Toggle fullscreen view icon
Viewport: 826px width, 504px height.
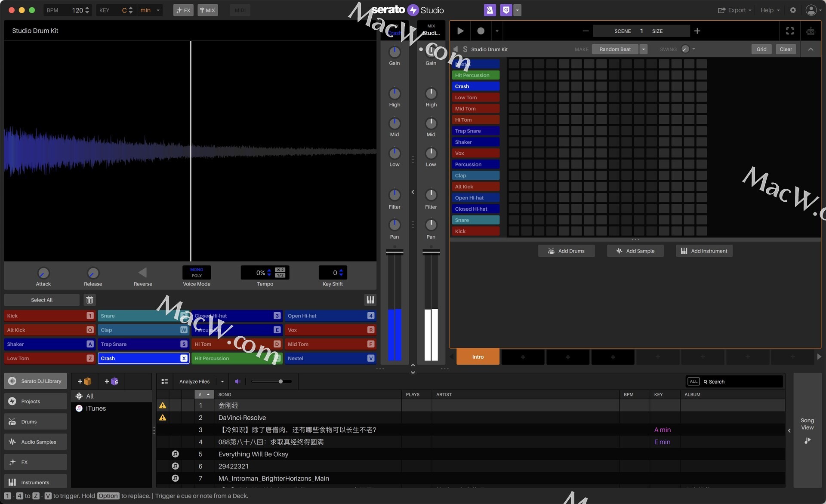790,31
